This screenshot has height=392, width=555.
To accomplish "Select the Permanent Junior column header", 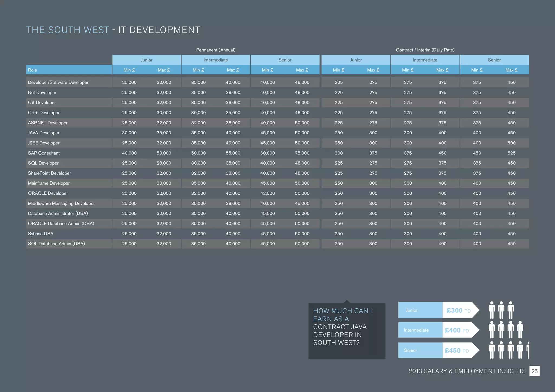I will coord(146,60).
